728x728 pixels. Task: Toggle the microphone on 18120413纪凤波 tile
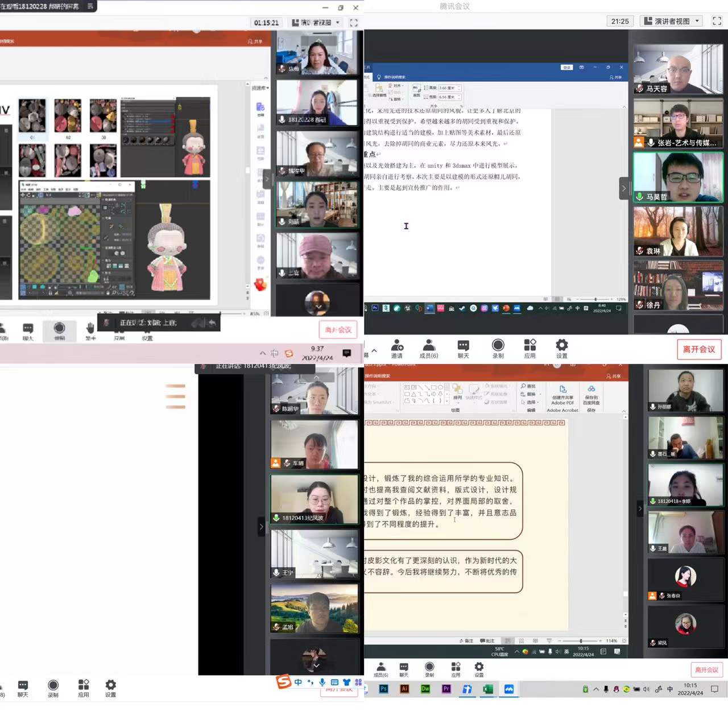[276, 518]
